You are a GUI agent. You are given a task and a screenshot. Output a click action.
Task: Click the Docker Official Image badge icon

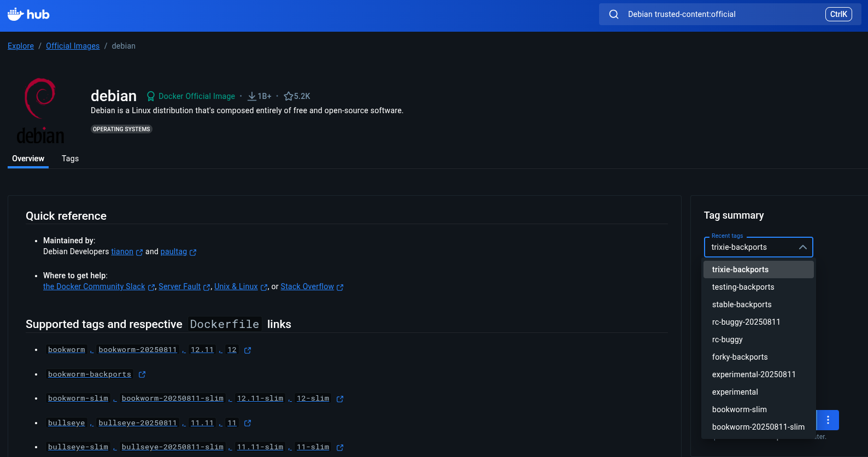151,96
